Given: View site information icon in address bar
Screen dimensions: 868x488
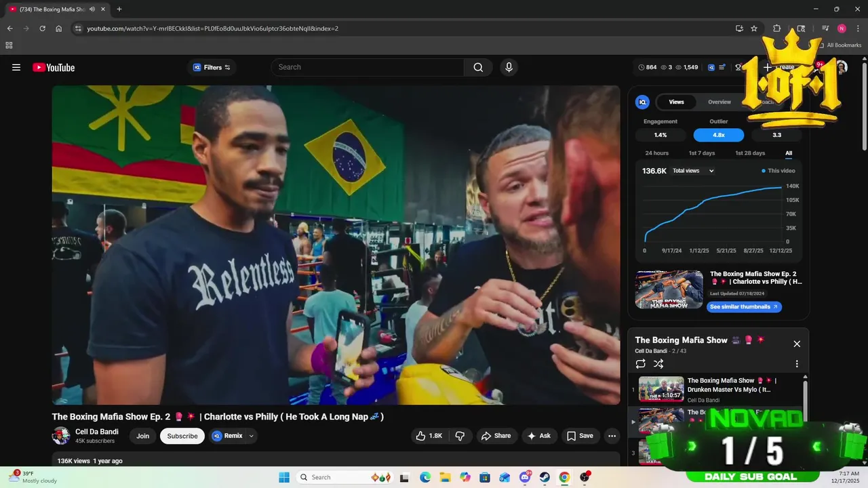Looking at the screenshot, I should pyautogui.click(x=78, y=28).
